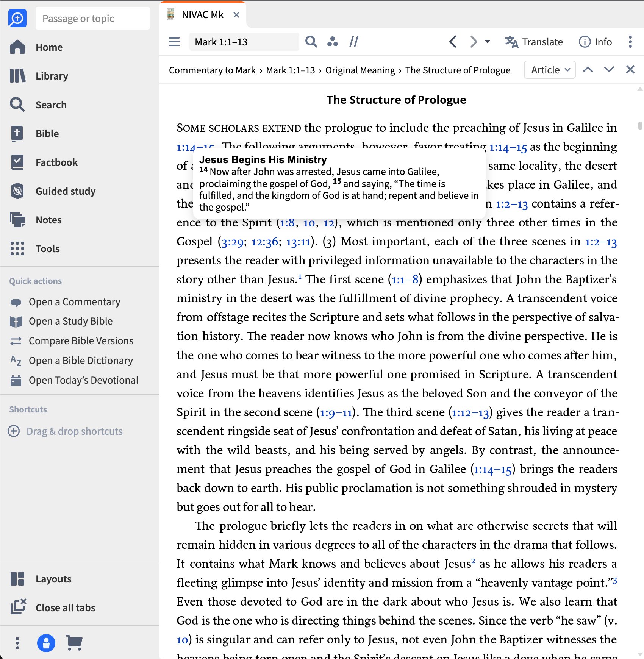644x659 pixels.
Task: Search inside the NIVAC Mk resource
Action: 311,42
